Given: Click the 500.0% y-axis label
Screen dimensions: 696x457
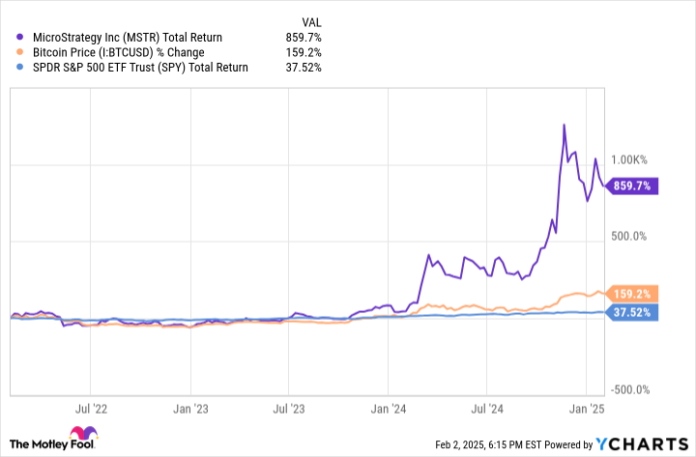Looking at the screenshot, I should click(x=629, y=236).
